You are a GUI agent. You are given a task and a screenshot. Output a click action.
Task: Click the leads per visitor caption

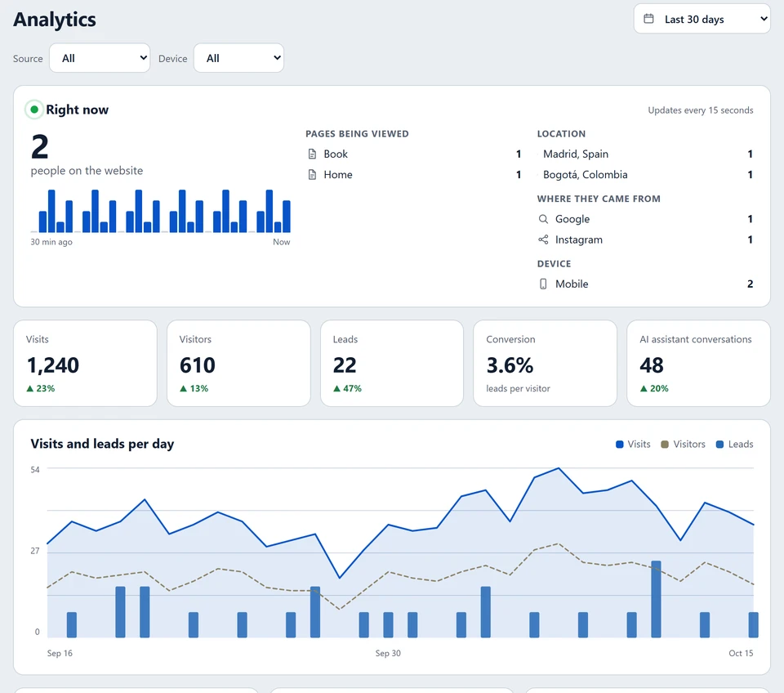click(x=518, y=388)
